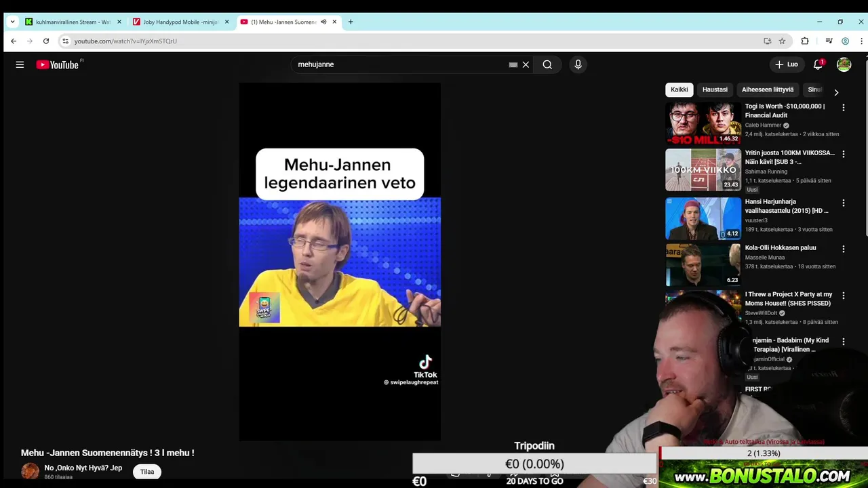
Task: Close the Mehu-Jannen YouTube tab
Action: tap(334, 22)
